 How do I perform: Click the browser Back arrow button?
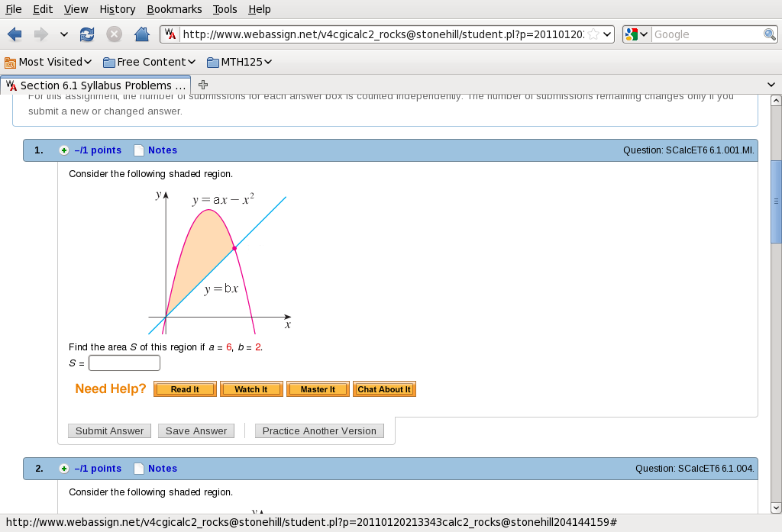[15, 34]
